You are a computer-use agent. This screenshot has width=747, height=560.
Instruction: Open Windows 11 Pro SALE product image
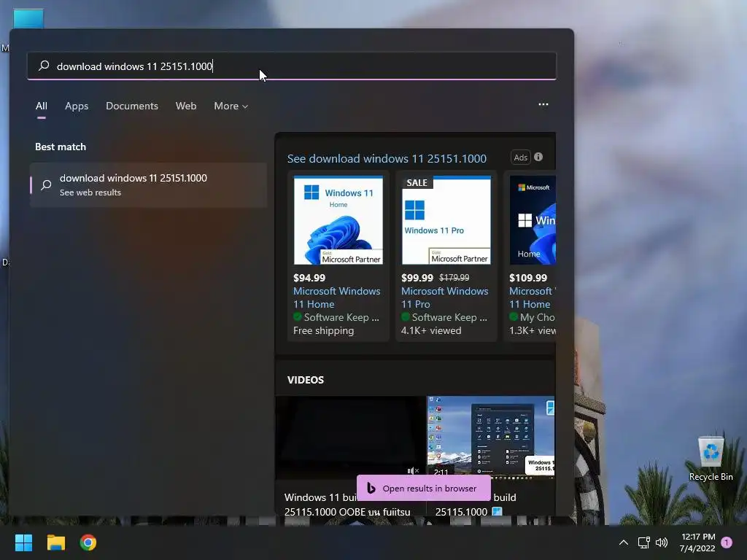coord(446,220)
